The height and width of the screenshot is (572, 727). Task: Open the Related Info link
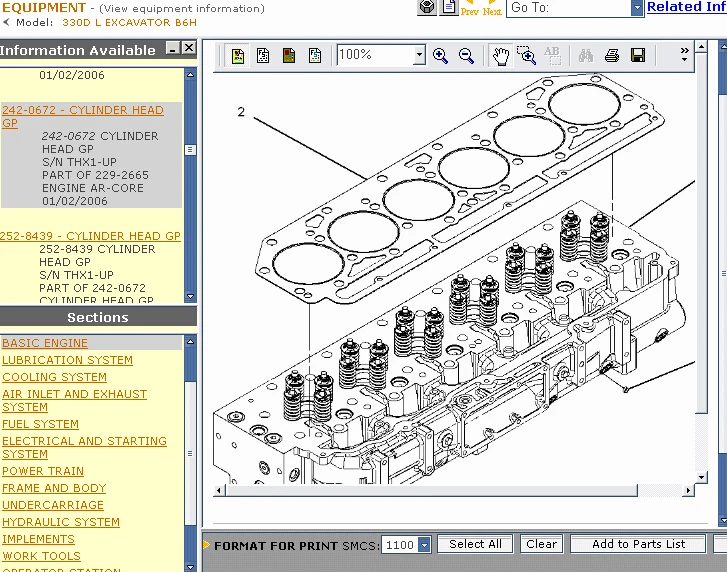coord(687,6)
